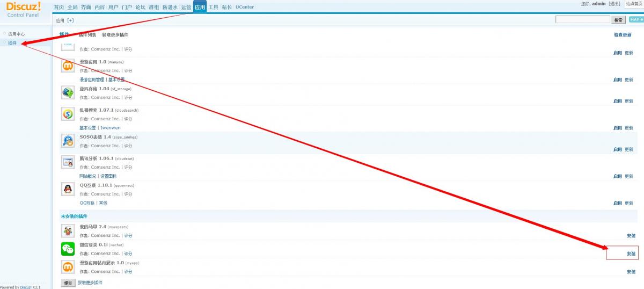Select 应用中心 in the left sidebar
The image size is (644, 289).
pos(16,34)
